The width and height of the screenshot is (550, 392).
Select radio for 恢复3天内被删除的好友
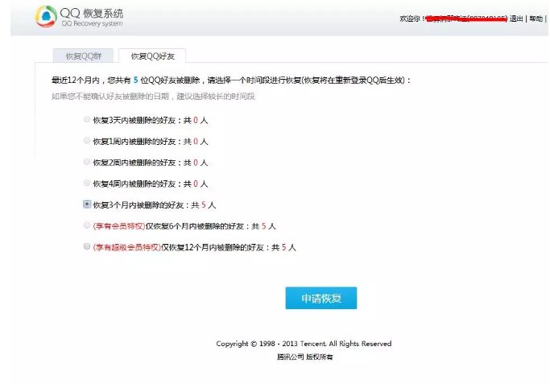pyautogui.click(x=87, y=120)
